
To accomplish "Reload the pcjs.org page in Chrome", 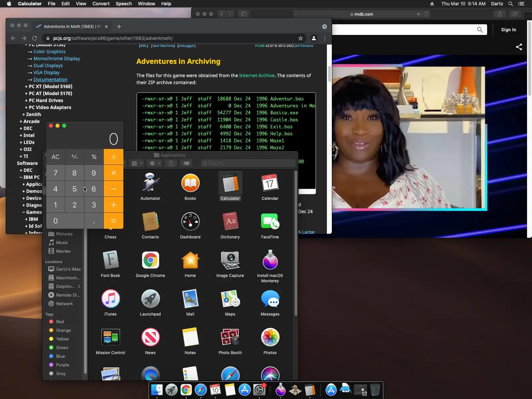I will (35, 38).
